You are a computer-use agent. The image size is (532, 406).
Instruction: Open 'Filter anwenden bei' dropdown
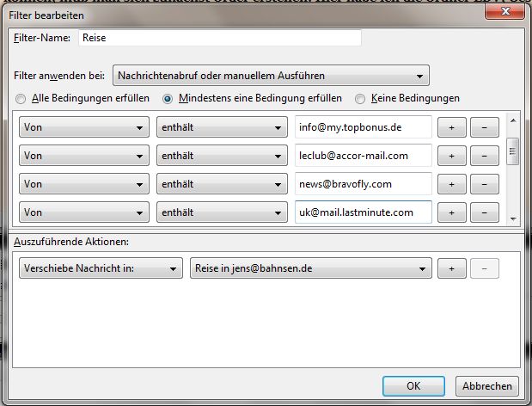[271, 76]
